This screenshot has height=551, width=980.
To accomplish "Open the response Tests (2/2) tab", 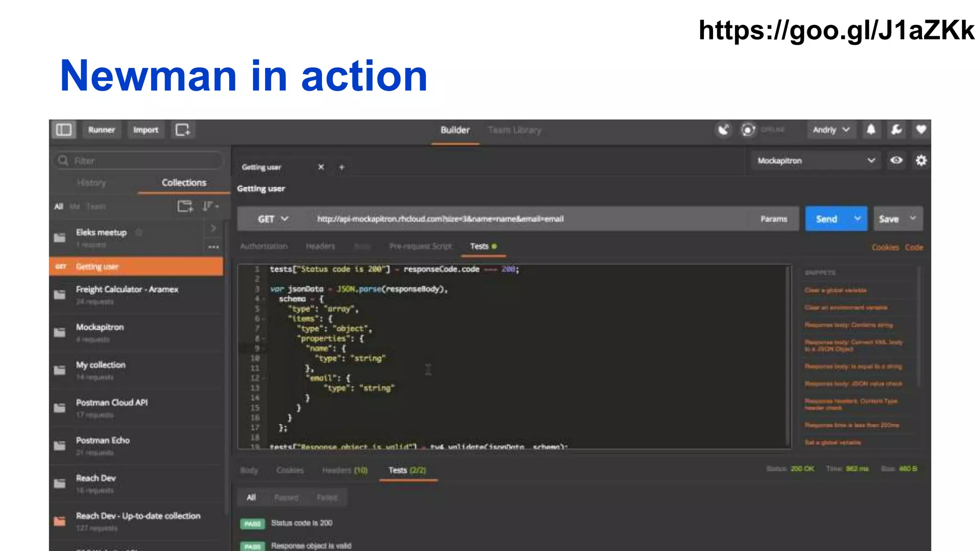I will click(x=407, y=470).
